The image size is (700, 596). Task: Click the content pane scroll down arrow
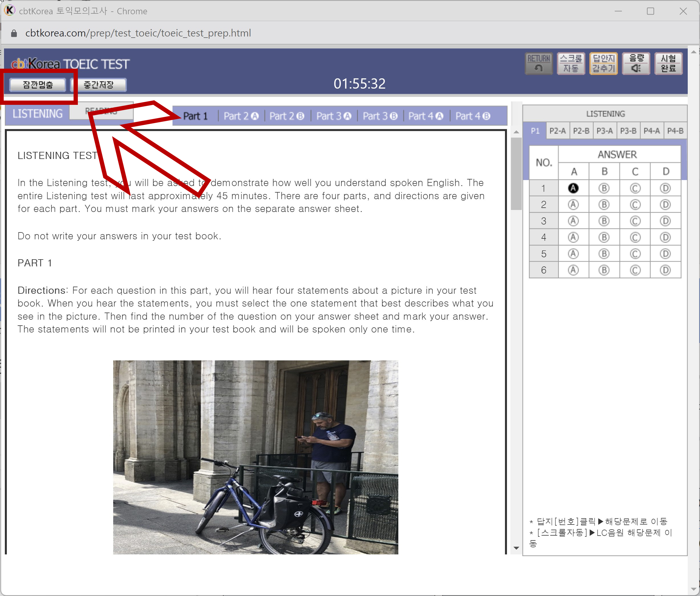(516, 548)
